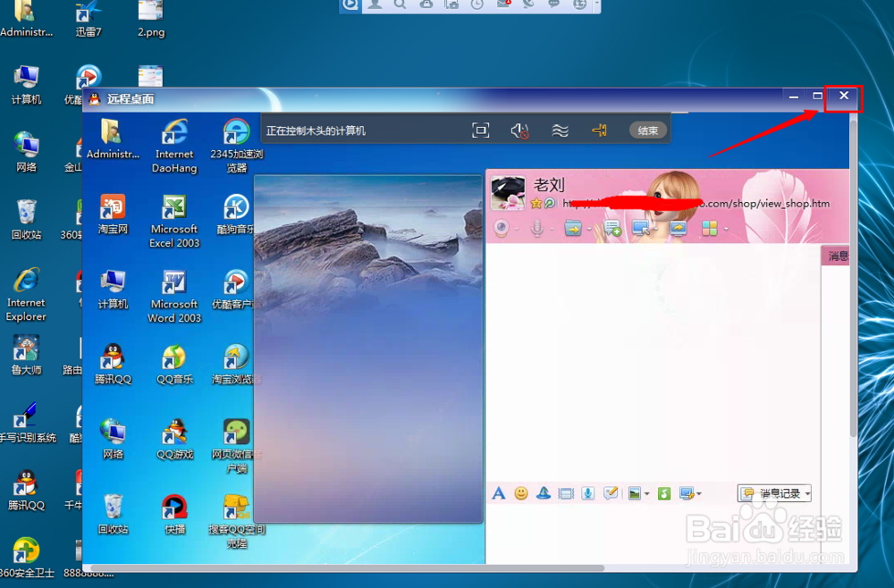This screenshot has width=894, height=588.
Task: Switch to the 消息 tab on the chat's right edge
Action: [837, 256]
